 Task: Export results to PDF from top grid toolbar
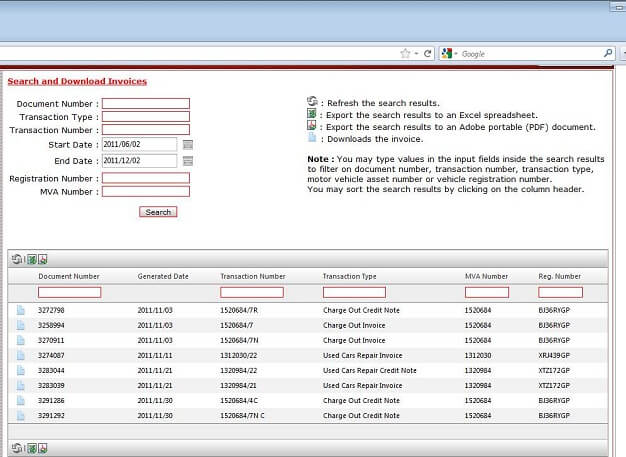[43, 259]
